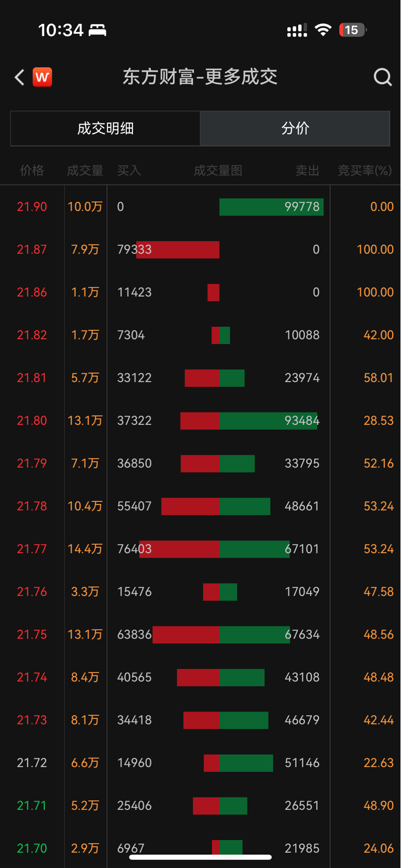Tap the battery indicator showing 15

pos(353,30)
